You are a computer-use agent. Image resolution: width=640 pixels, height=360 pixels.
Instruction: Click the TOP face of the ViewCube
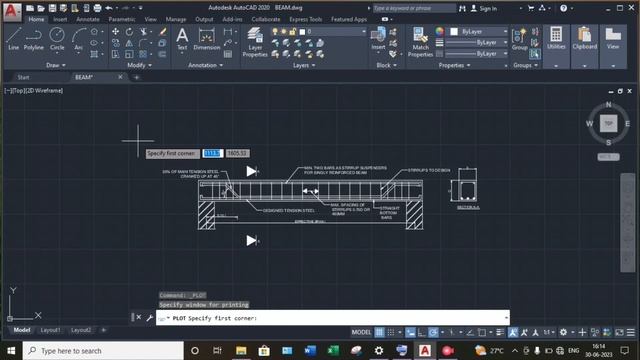(609, 123)
